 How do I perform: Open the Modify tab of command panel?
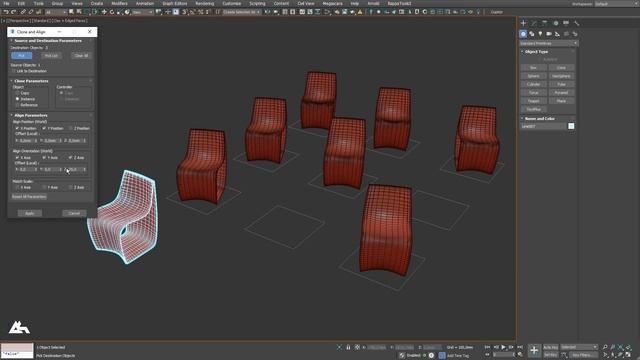534,23
